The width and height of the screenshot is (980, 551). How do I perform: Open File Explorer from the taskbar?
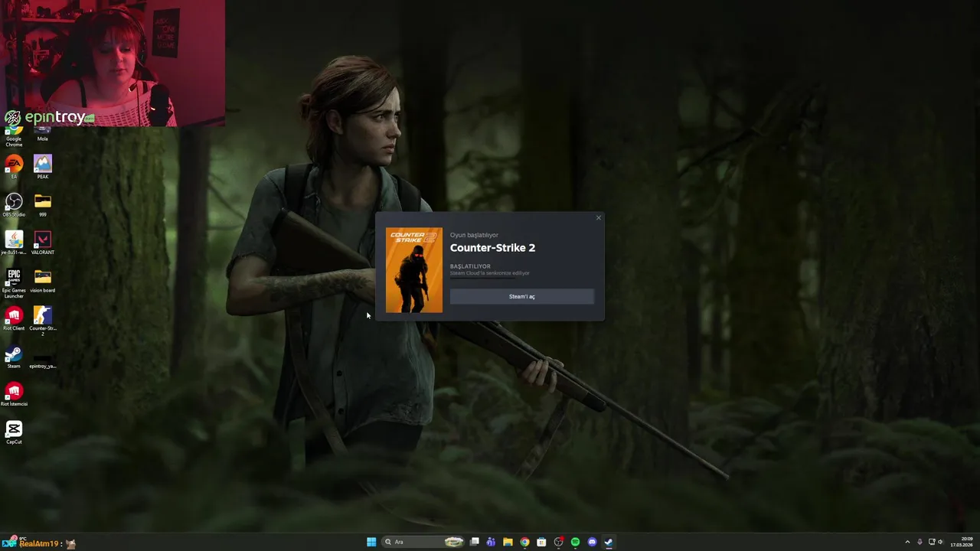(508, 542)
